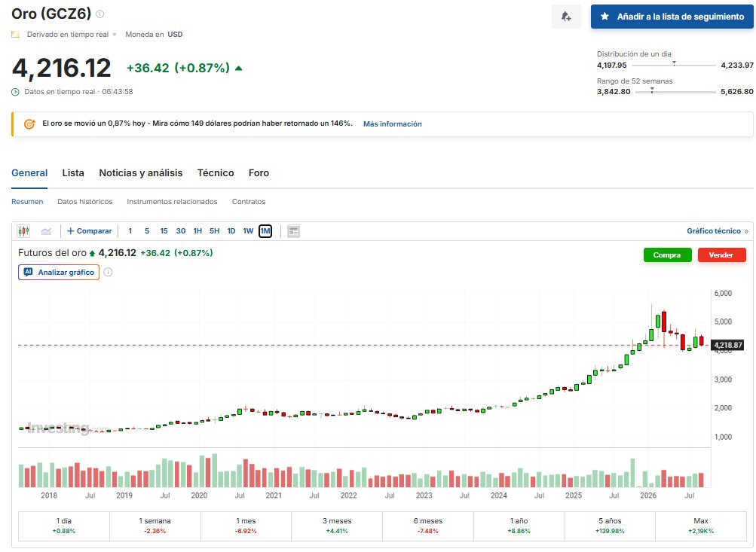
Task: Select the 3 meses performance period
Action: tap(337, 526)
